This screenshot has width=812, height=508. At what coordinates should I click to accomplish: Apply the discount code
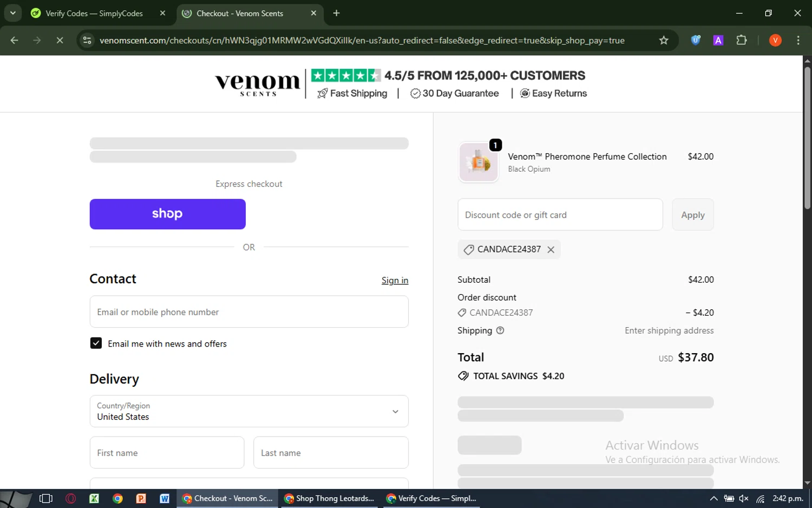coord(692,215)
